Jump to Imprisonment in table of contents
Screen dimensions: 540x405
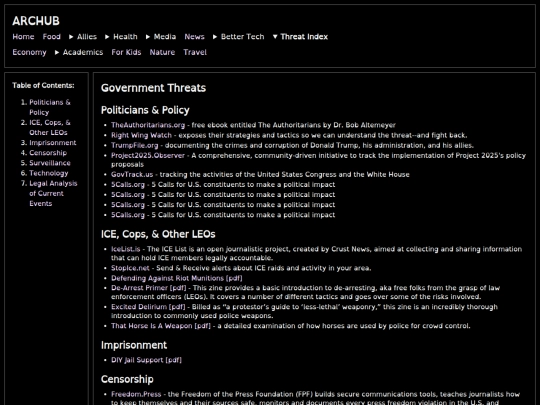coord(53,143)
